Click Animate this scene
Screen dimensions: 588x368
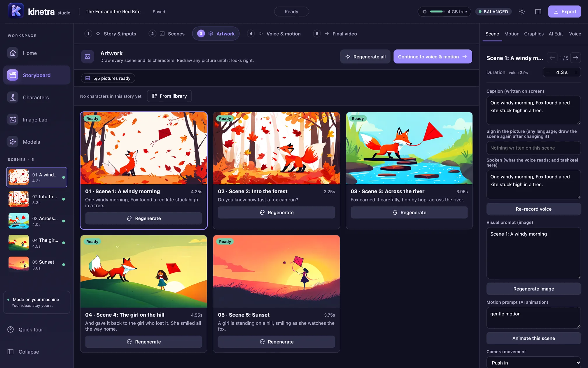coord(533,338)
